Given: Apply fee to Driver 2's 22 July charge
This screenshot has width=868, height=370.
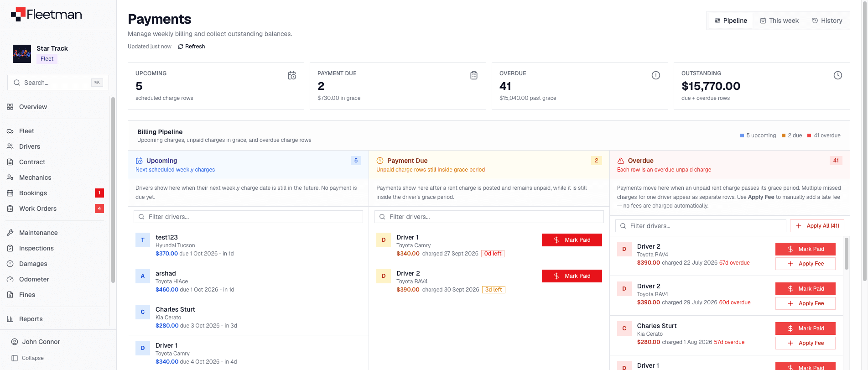Looking at the screenshot, I should [x=806, y=264].
